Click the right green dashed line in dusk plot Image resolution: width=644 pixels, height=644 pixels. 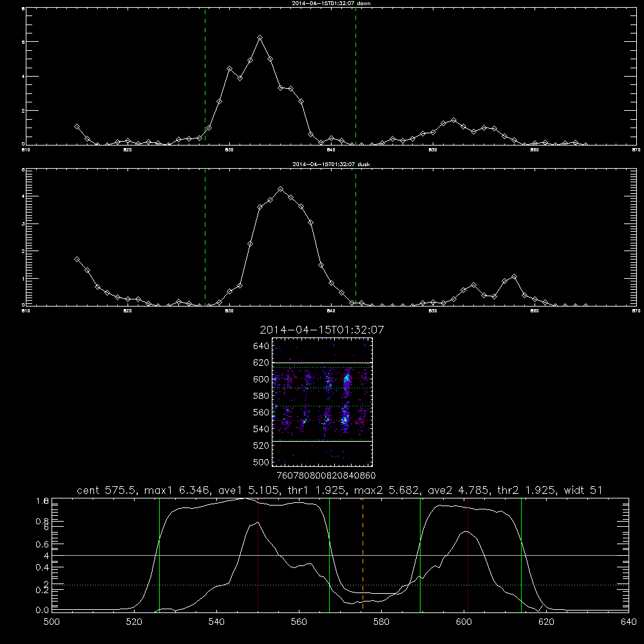coord(355,238)
